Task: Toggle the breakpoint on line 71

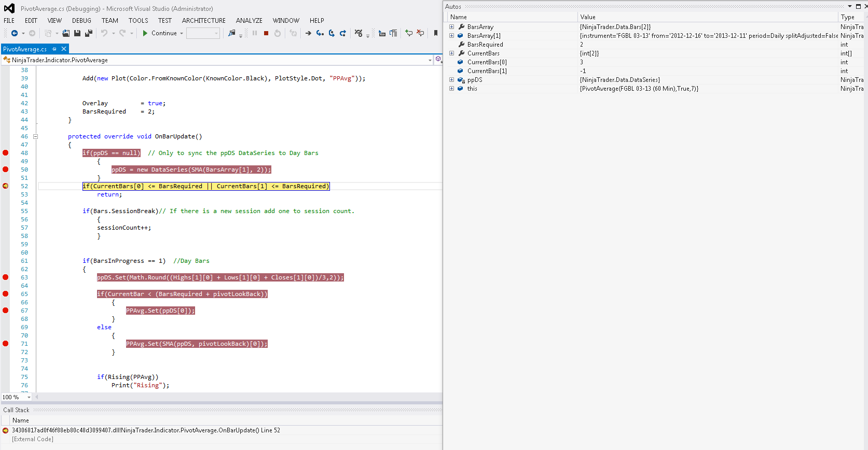Action: pyautogui.click(x=6, y=344)
